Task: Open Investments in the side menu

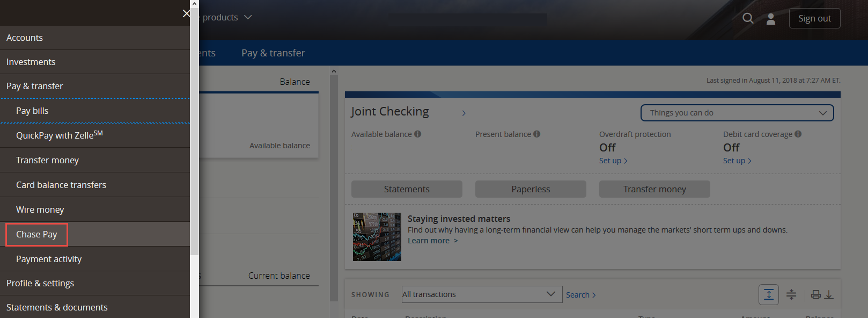Action: [95, 62]
